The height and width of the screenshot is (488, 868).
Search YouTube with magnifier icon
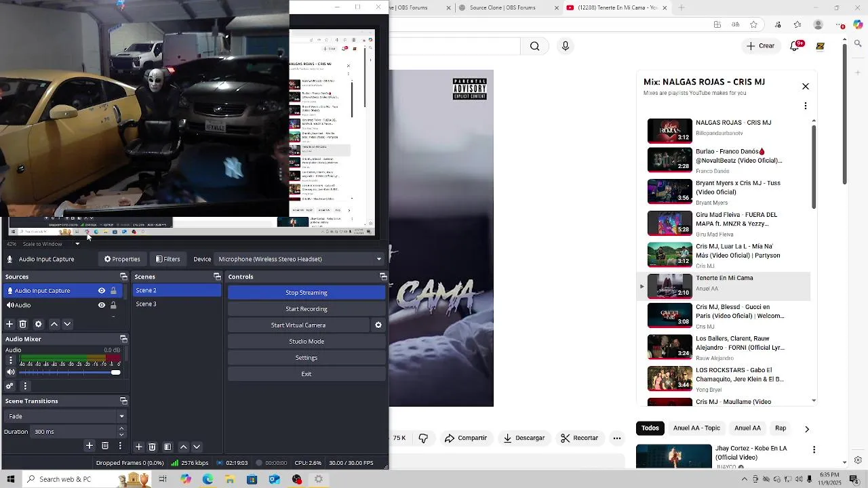(x=535, y=46)
